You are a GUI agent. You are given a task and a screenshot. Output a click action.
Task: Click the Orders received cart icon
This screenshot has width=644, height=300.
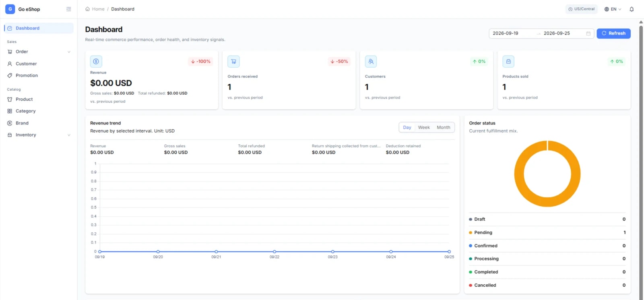point(233,61)
